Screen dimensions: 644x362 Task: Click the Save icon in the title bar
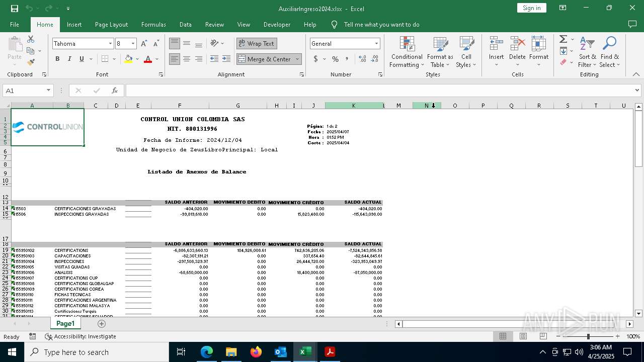tap(15, 8)
